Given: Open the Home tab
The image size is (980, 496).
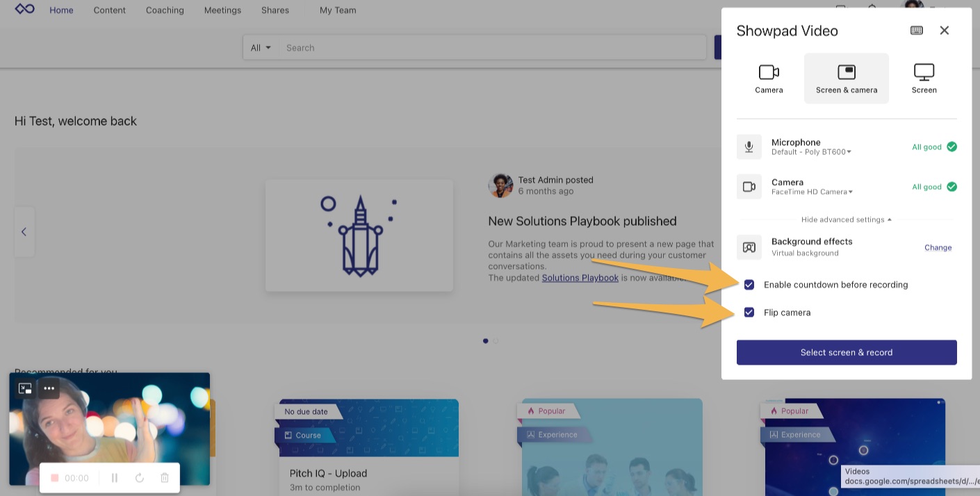Looking at the screenshot, I should pyautogui.click(x=61, y=10).
